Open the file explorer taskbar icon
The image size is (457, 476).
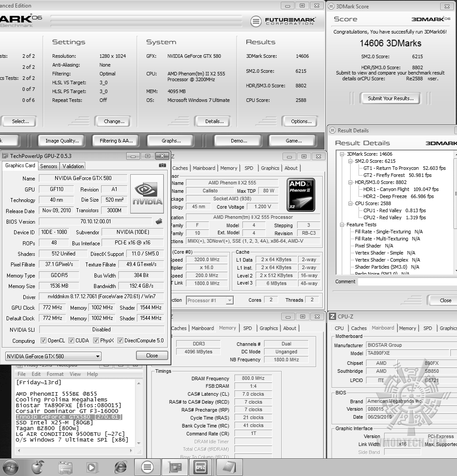(65, 468)
